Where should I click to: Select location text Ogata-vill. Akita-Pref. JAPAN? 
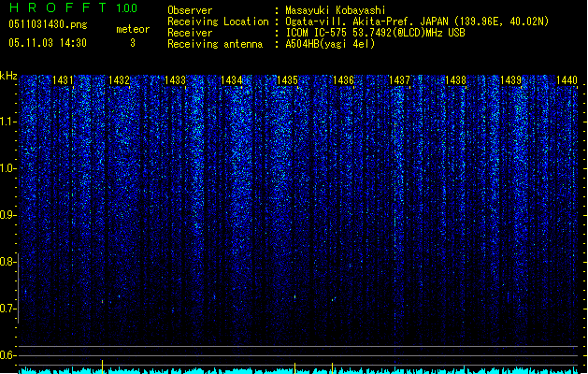coord(367,22)
